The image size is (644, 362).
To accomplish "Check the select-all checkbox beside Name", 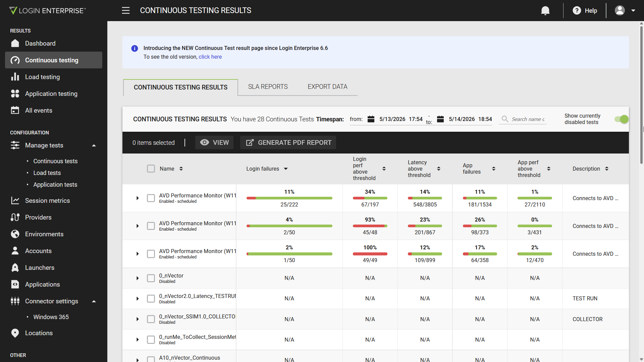I will [151, 169].
